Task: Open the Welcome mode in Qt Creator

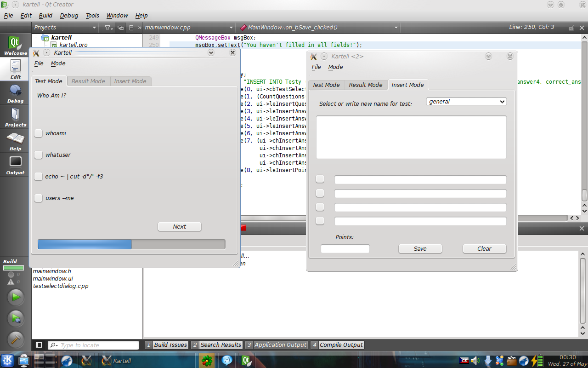Action: [x=16, y=45]
